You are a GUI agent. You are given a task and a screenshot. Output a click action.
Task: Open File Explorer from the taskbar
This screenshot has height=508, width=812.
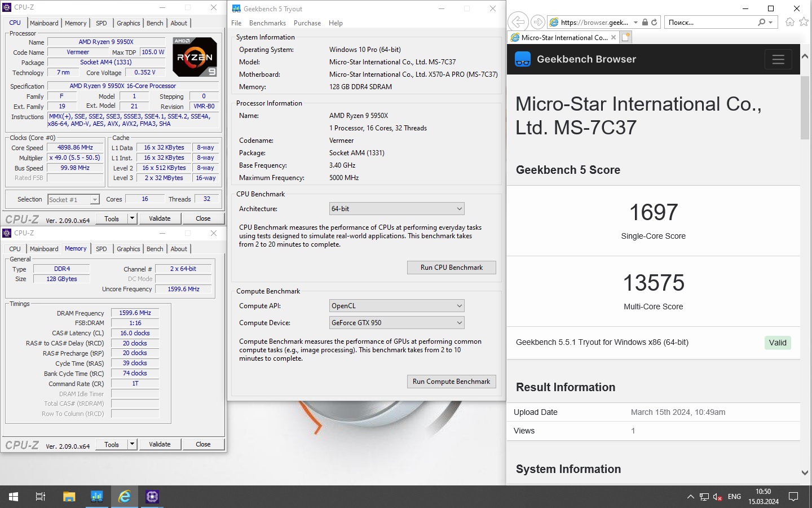click(69, 497)
